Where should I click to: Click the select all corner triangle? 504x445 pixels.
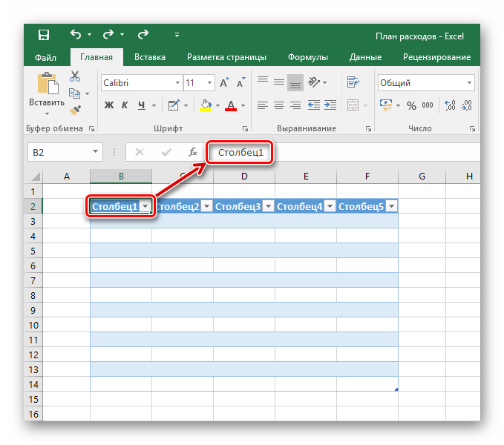click(36, 177)
